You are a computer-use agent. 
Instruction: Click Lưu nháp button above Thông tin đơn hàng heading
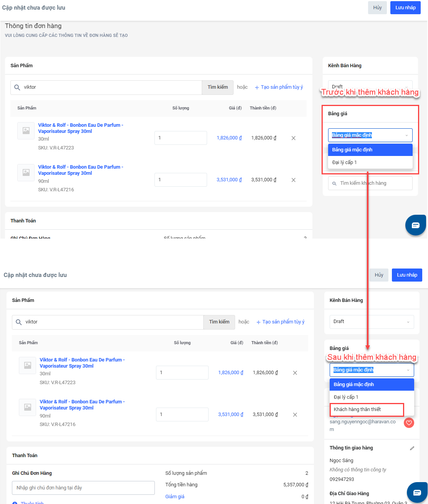click(405, 8)
